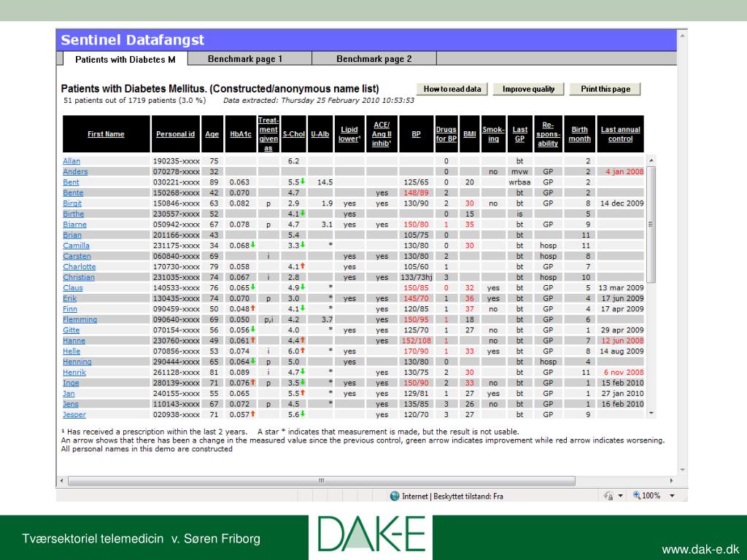
Task: Open the security options dropdown in status bar
Action: 621,496
